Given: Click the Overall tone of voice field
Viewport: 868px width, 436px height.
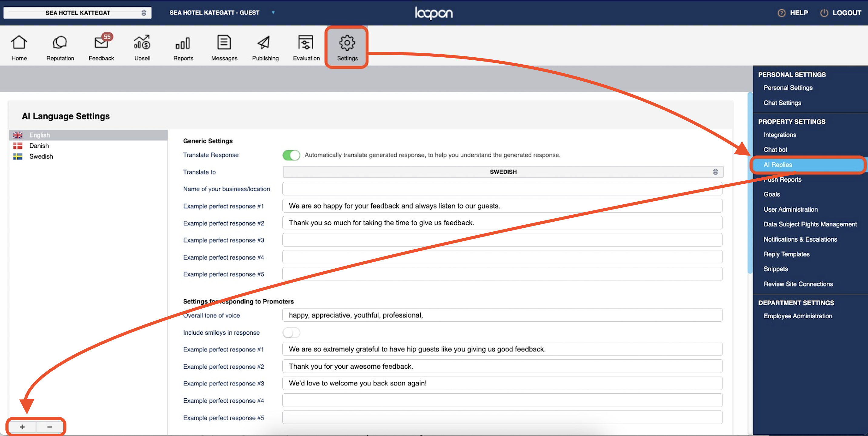Looking at the screenshot, I should [x=502, y=315].
